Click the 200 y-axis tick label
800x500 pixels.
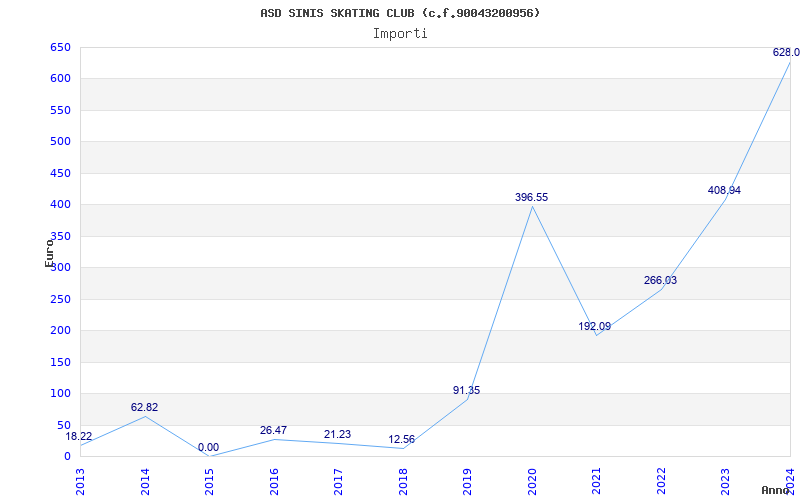coord(60,331)
